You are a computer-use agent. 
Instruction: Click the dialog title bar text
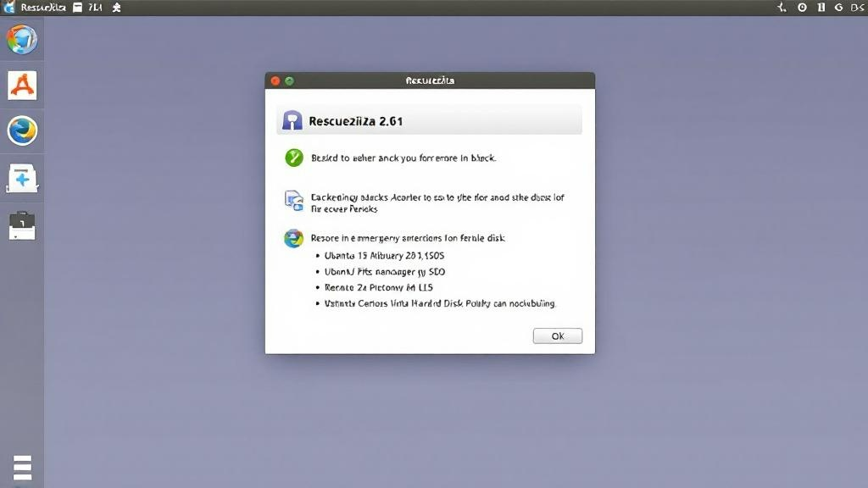coord(430,80)
